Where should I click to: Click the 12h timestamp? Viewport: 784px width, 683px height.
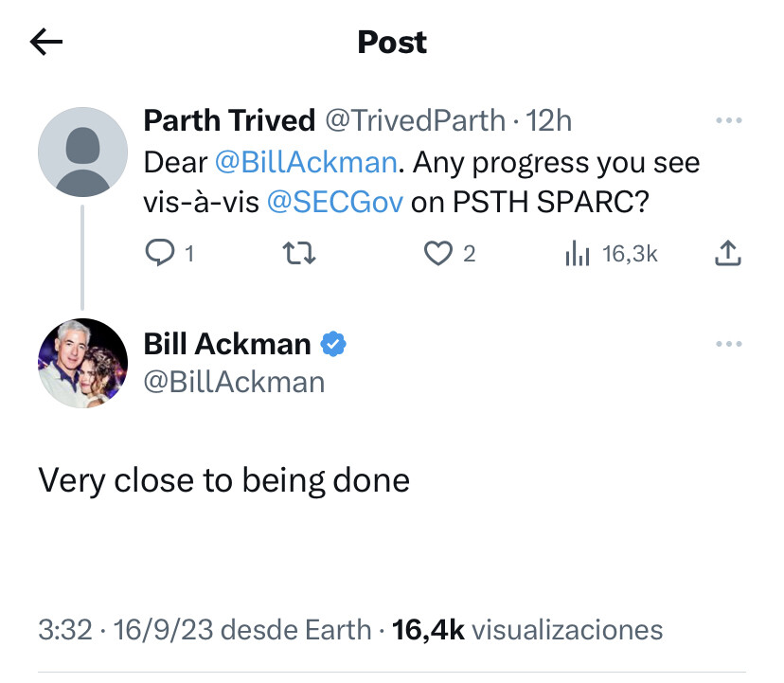point(550,121)
